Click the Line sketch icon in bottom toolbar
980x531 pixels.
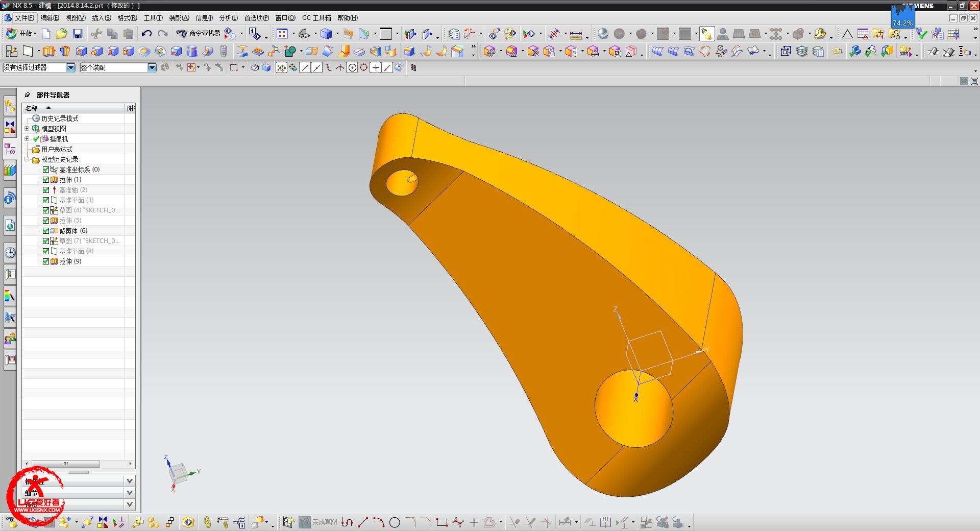coord(363,522)
